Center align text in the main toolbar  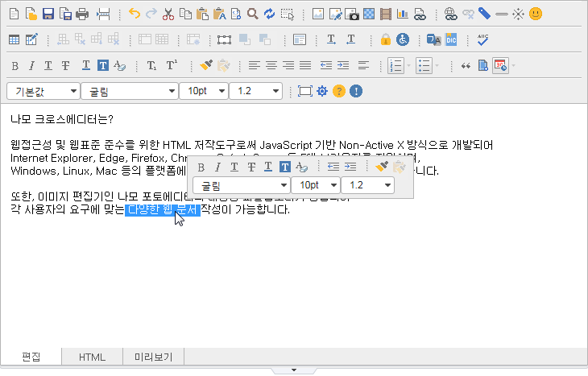pos(271,66)
